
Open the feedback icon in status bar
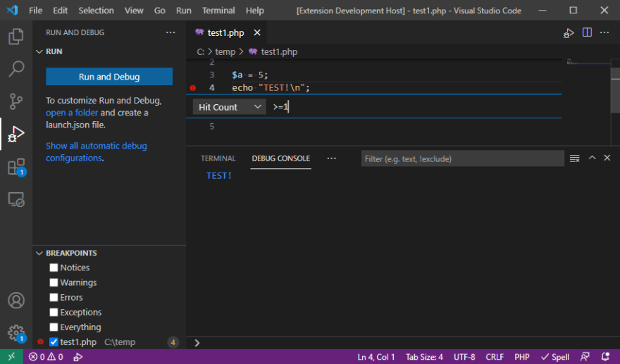[585, 357]
